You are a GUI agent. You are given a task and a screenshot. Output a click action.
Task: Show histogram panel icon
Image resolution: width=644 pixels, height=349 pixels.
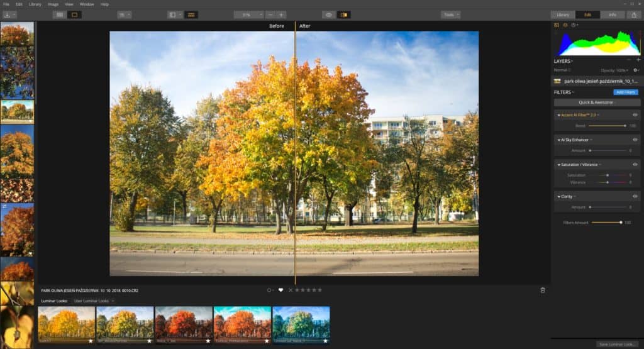[557, 25]
